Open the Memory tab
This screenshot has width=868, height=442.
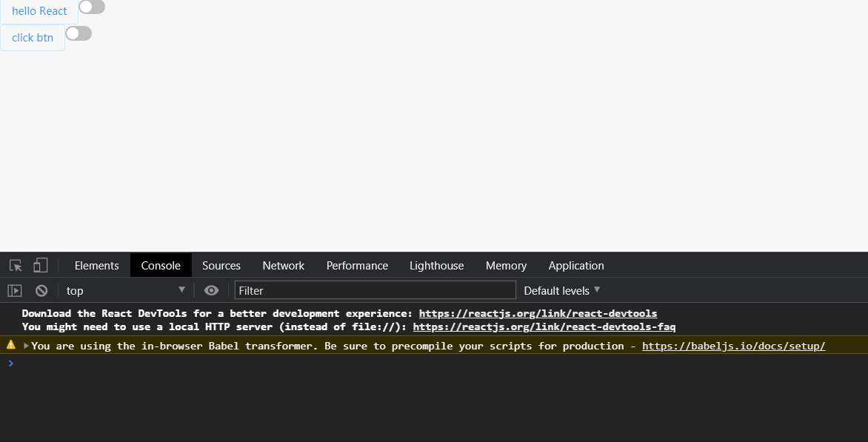pos(506,266)
